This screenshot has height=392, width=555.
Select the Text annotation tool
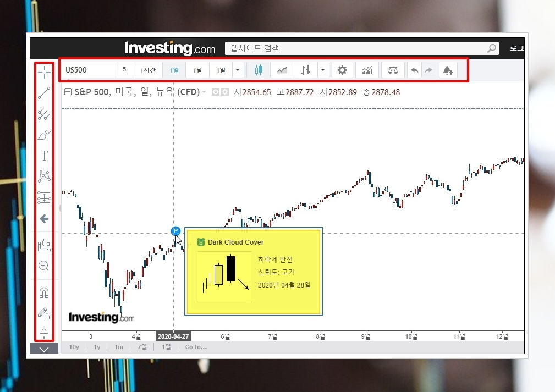click(x=44, y=156)
